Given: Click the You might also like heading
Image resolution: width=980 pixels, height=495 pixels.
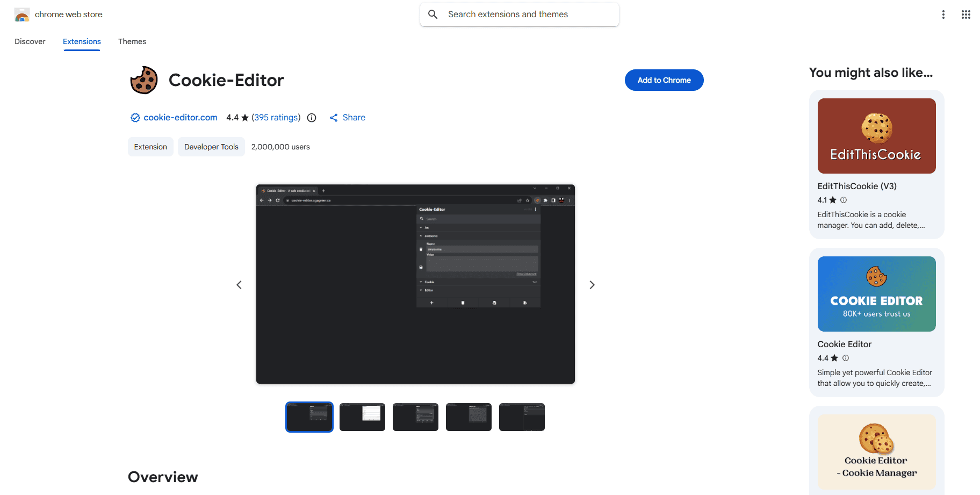Looking at the screenshot, I should click(x=871, y=73).
